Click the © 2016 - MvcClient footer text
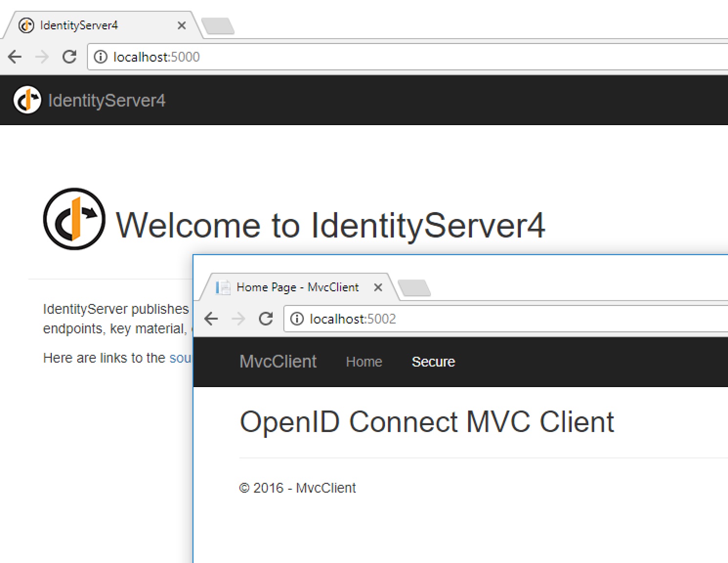The width and height of the screenshot is (728, 563). point(298,488)
